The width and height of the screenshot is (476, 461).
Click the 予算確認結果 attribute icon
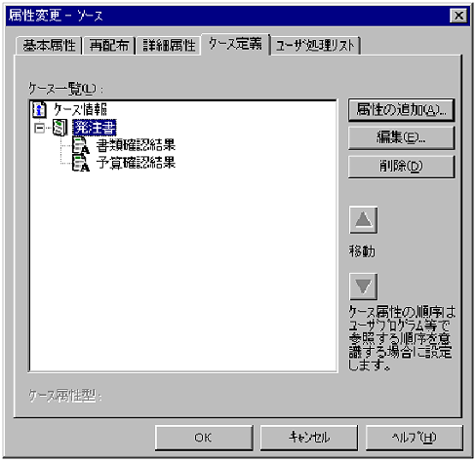click(x=81, y=163)
